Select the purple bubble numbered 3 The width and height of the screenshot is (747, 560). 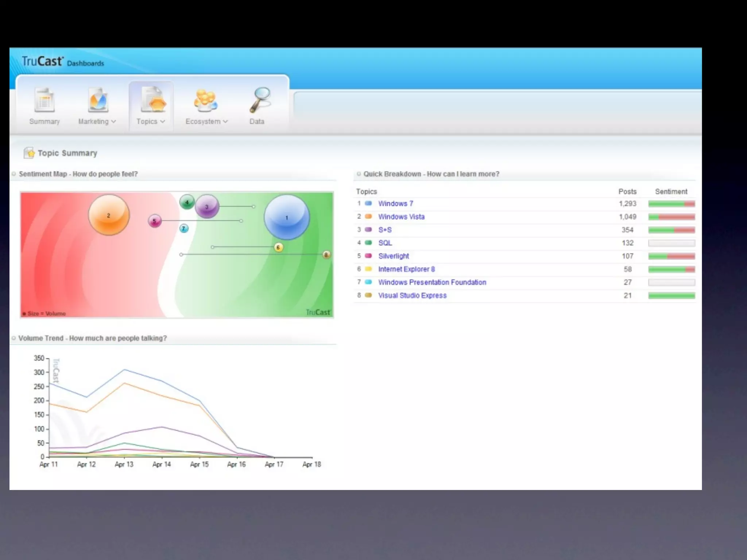(207, 207)
